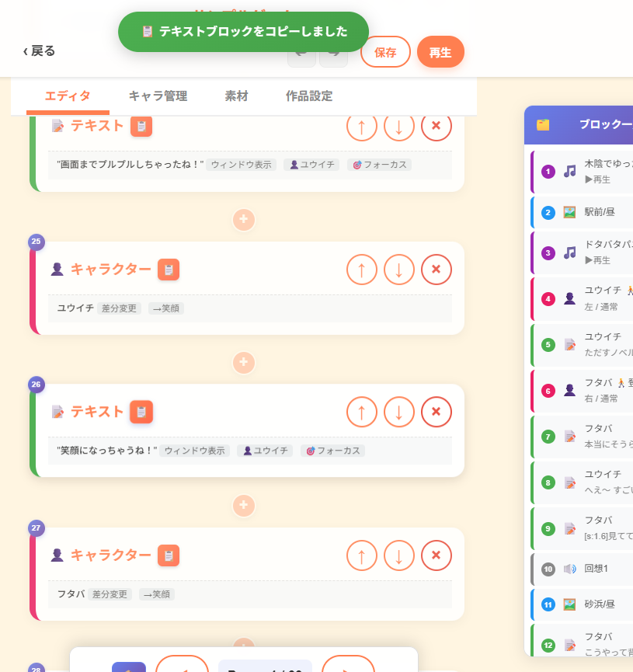Add a block between blocks 25 and 26
Viewport: 633px width, 672px height.
pos(243,362)
